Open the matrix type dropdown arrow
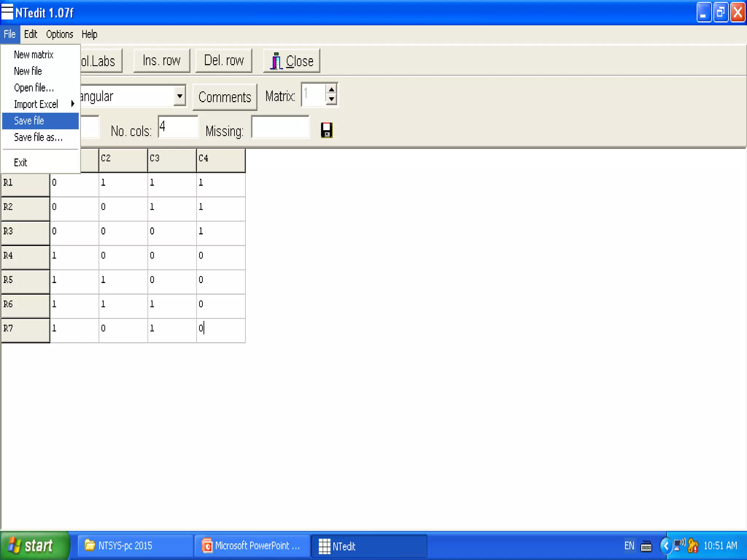Screen dimensions: 747x560 click(x=179, y=96)
